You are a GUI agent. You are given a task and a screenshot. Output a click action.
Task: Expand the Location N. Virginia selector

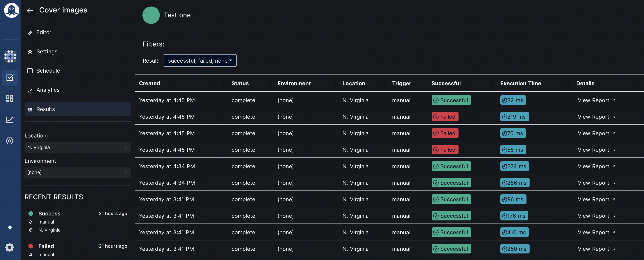point(78,147)
